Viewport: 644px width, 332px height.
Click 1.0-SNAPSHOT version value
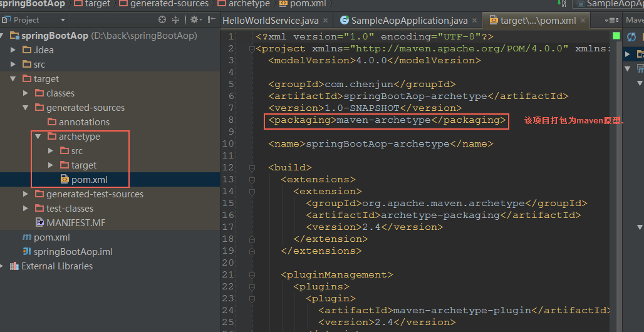(x=362, y=108)
